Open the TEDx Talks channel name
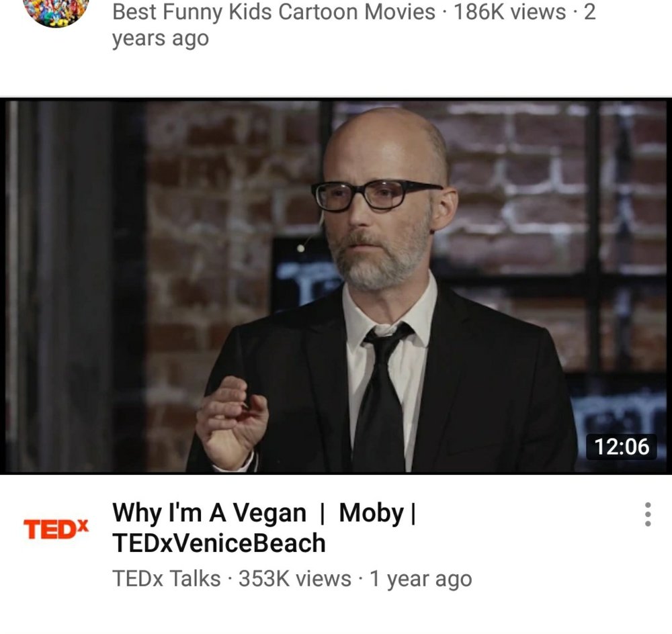 (166, 578)
